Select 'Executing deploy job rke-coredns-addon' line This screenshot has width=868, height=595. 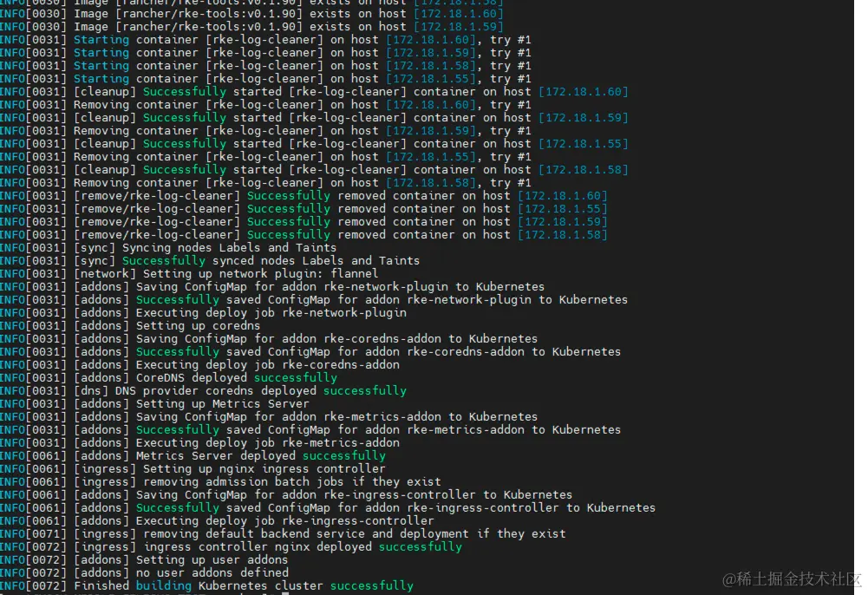(199, 365)
